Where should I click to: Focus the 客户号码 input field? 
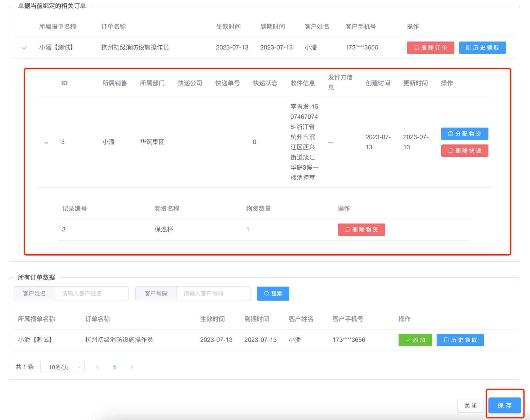[x=213, y=294]
